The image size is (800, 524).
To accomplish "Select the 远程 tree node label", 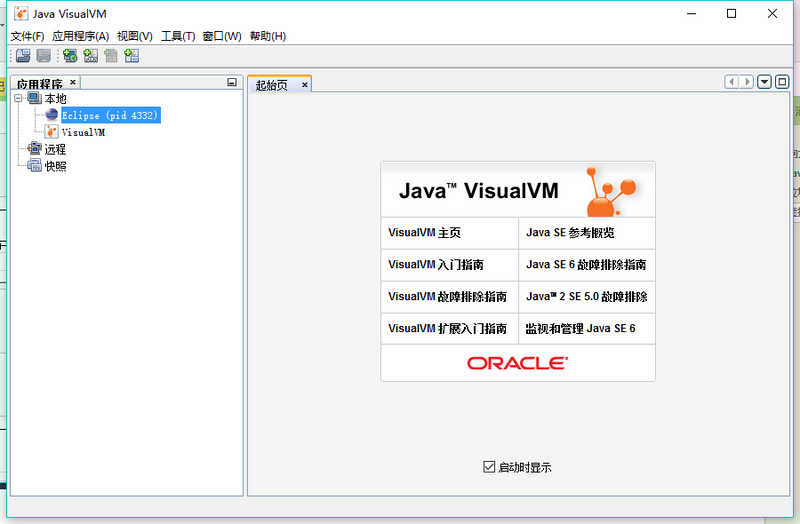I will pyautogui.click(x=55, y=149).
